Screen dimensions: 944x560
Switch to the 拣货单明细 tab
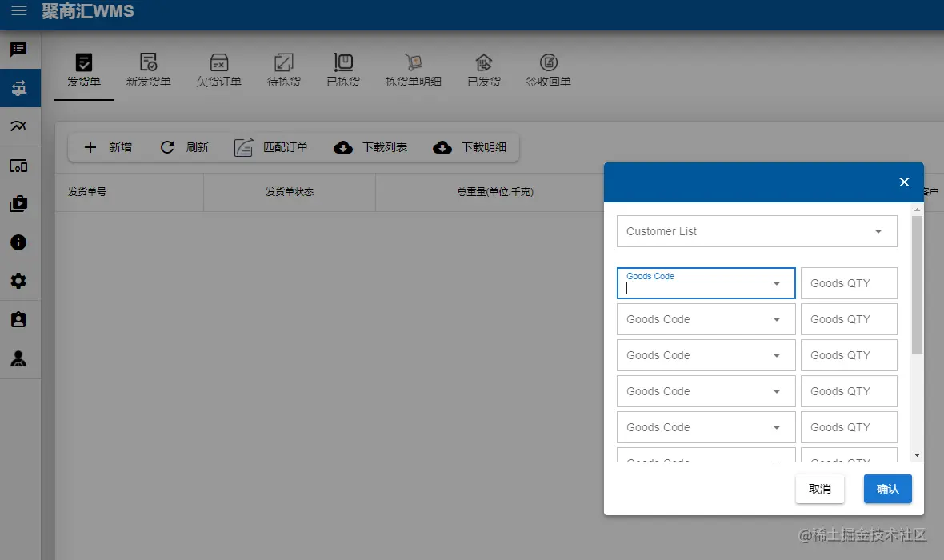point(414,70)
